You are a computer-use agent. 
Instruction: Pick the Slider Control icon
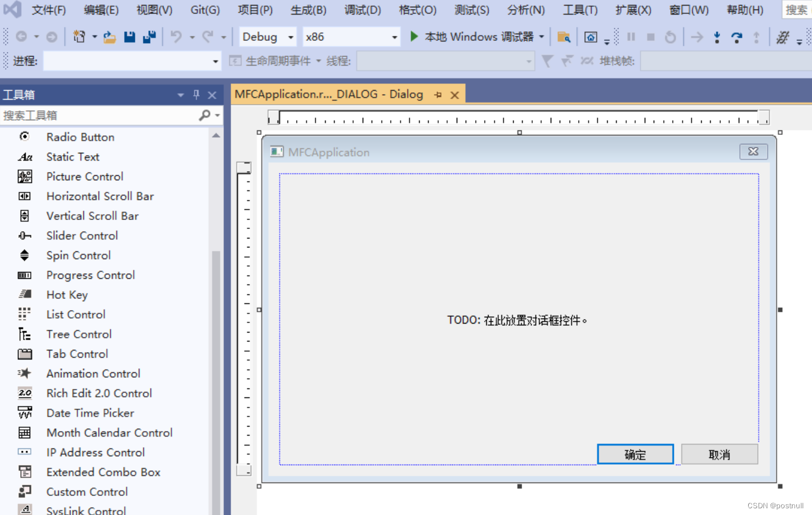[x=25, y=236]
